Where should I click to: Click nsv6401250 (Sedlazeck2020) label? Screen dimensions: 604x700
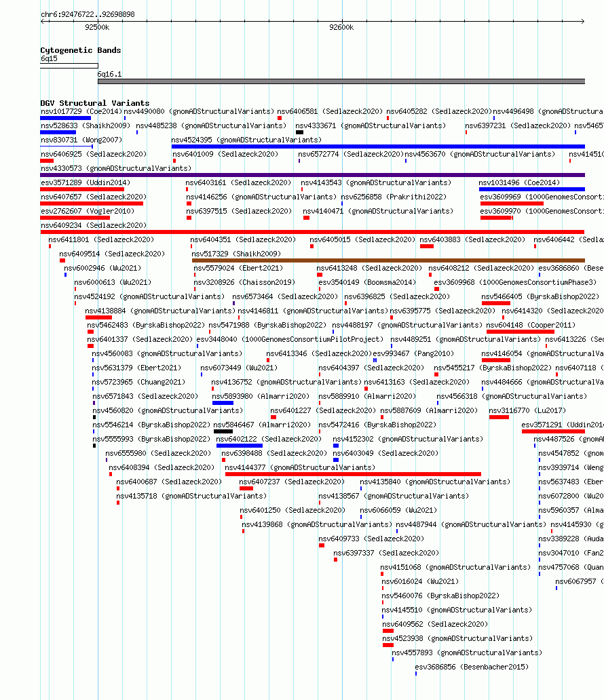coord(292,510)
